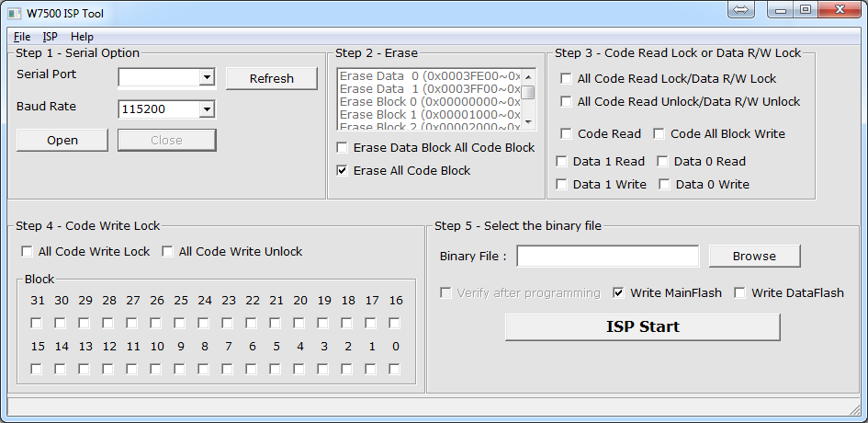
Task: Click the Close serial port button
Action: [x=166, y=141]
